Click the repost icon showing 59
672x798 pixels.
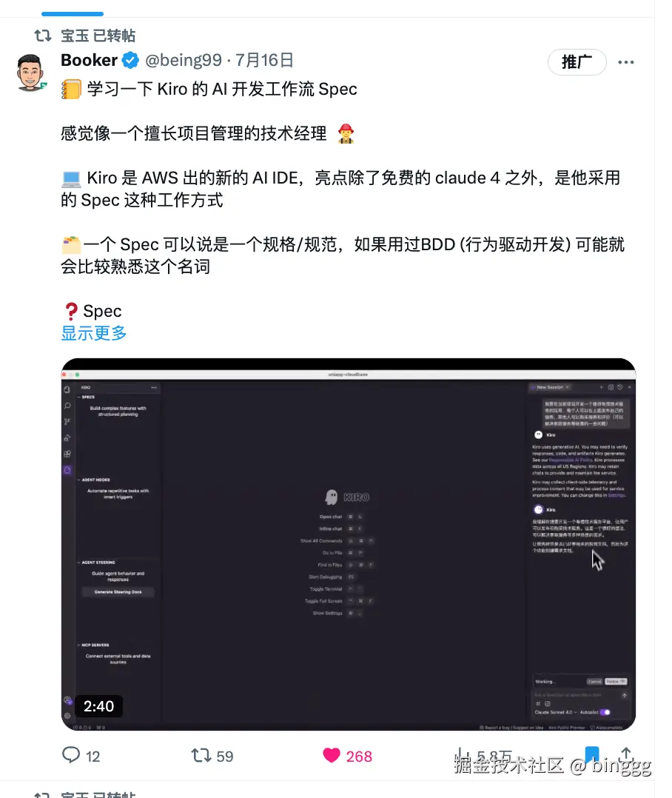point(201,755)
